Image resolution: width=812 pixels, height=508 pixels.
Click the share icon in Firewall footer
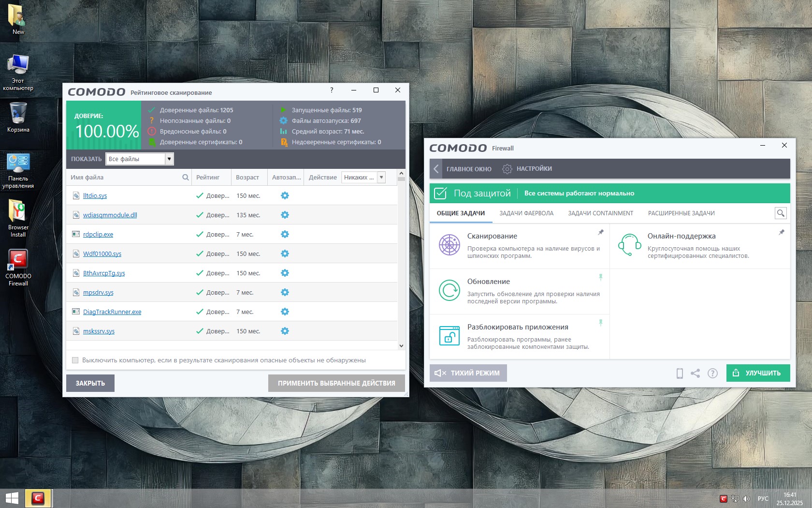pyautogui.click(x=695, y=373)
